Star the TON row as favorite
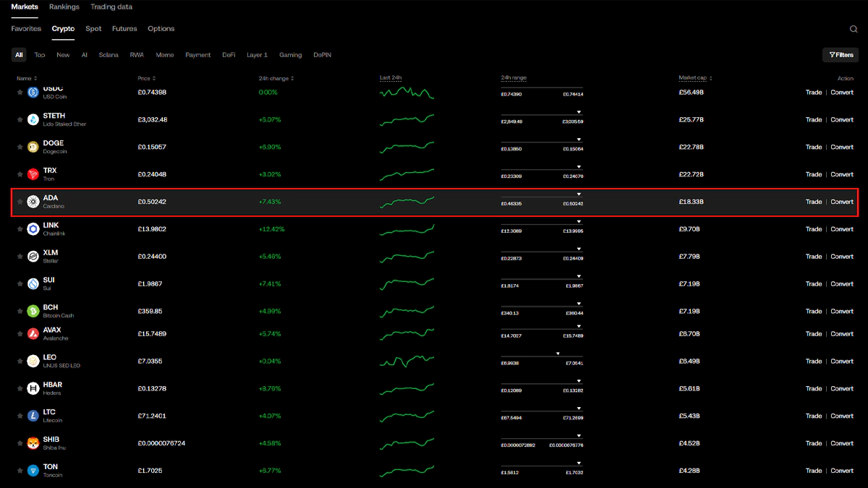The width and height of the screenshot is (868, 488). tap(20, 471)
